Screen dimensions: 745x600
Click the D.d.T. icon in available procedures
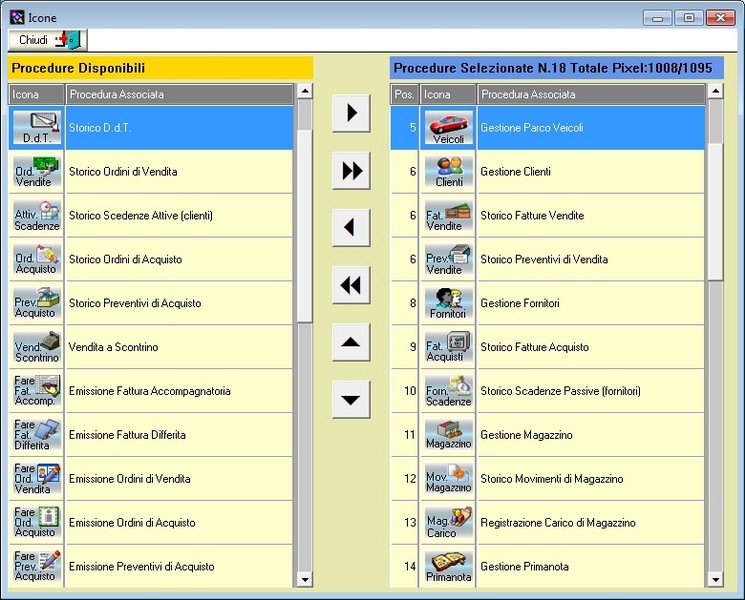[x=37, y=128]
